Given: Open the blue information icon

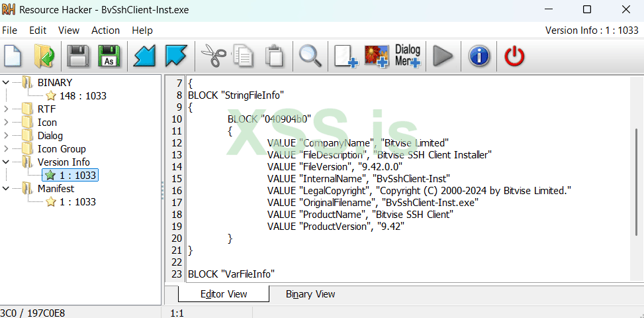Looking at the screenshot, I should pos(479,56).
